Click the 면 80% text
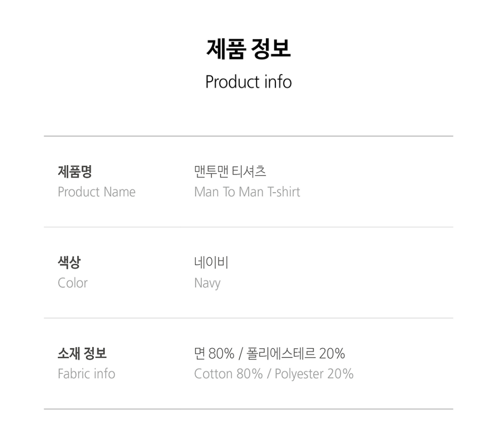This screenshot has height=422, width=504. 214,354
